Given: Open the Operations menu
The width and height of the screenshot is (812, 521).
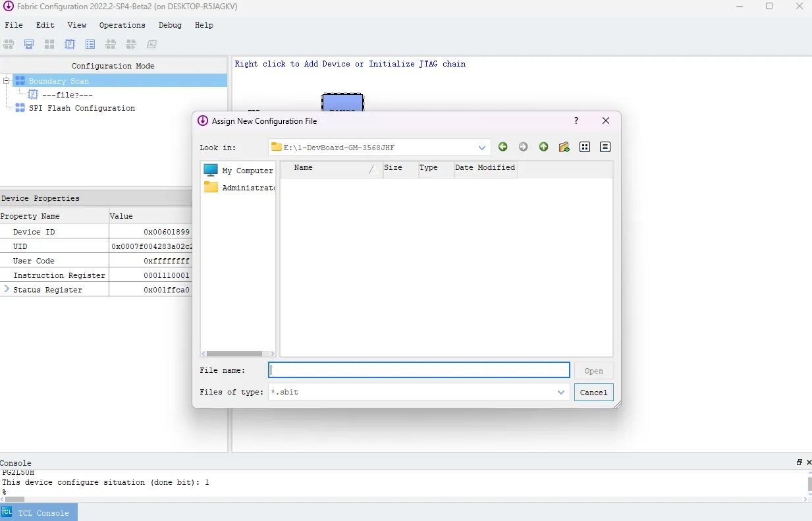Looking at the screenshot, I should pyautogui.click(x=122, y=25).
